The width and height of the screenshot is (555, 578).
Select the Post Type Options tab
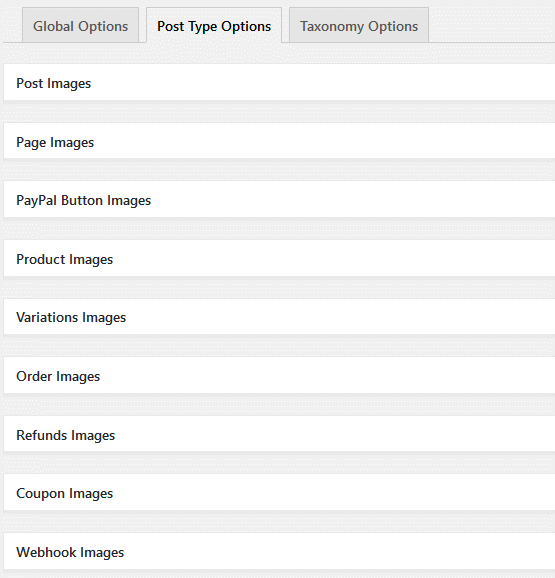pos(214,25)
